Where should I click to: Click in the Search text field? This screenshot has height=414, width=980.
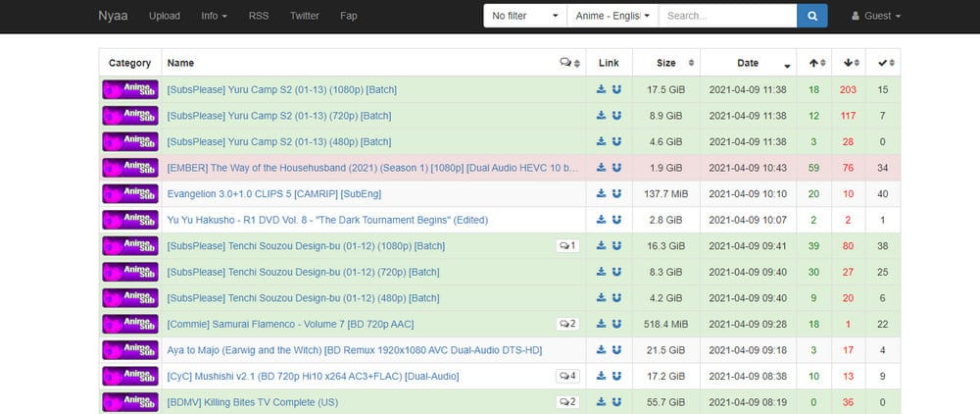point(727,16)
